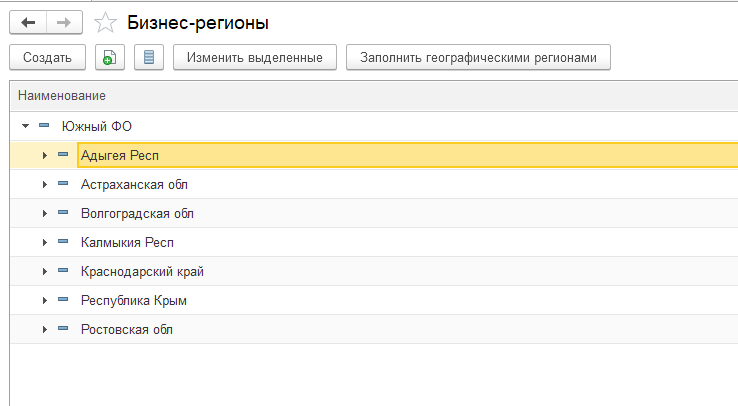Go back with the left arrow button
Screen dimensions: 738x406
tap(28, 23)
